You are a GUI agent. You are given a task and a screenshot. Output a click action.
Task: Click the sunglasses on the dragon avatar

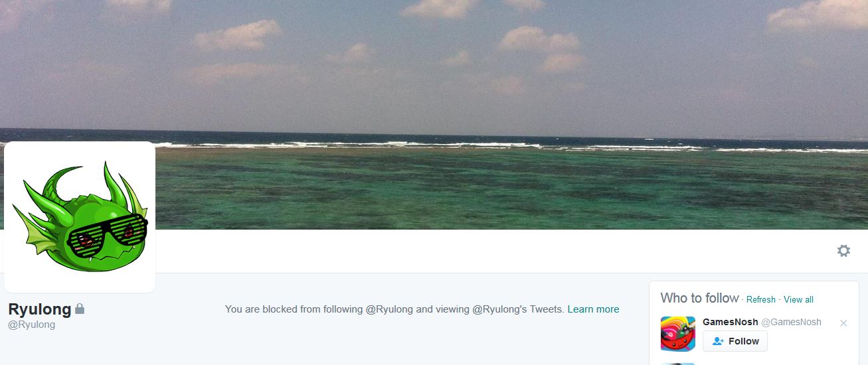109,232
